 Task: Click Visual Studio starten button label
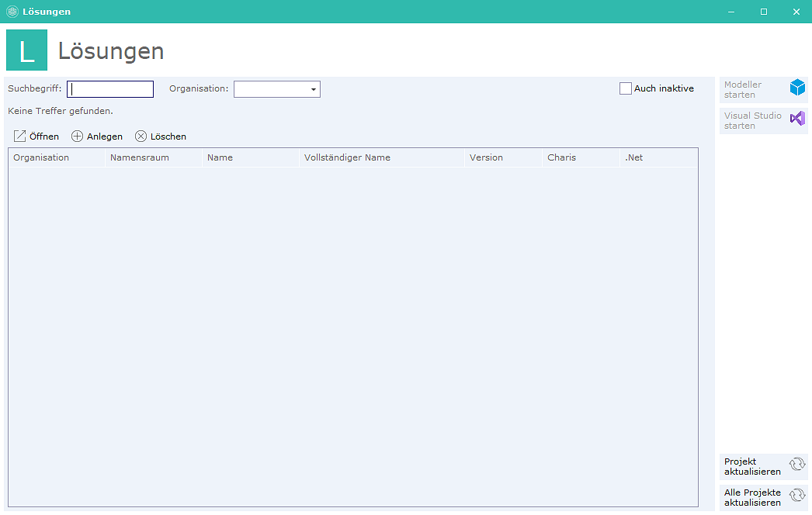[752, 120]
